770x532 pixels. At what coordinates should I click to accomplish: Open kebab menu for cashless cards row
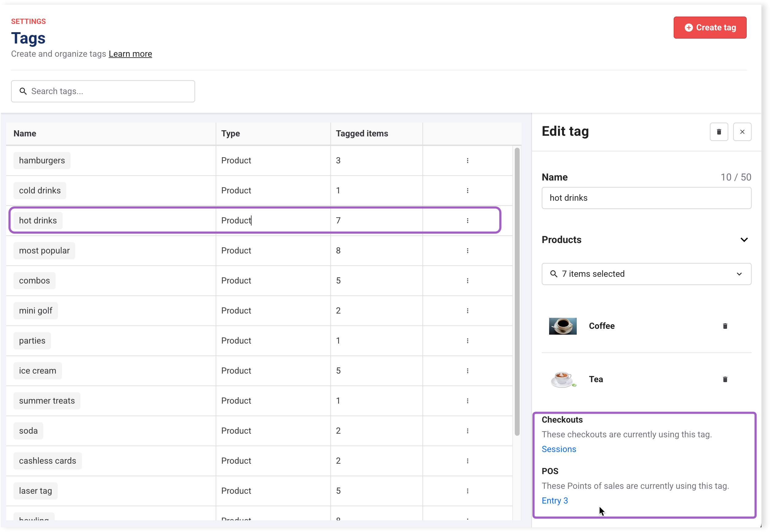pyautogui.click(x=468, y=461)
